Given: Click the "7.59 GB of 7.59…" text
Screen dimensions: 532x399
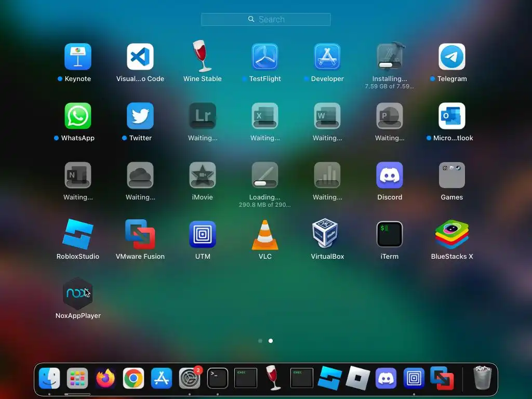Looking at the screenshot, I should pos(390,87).
